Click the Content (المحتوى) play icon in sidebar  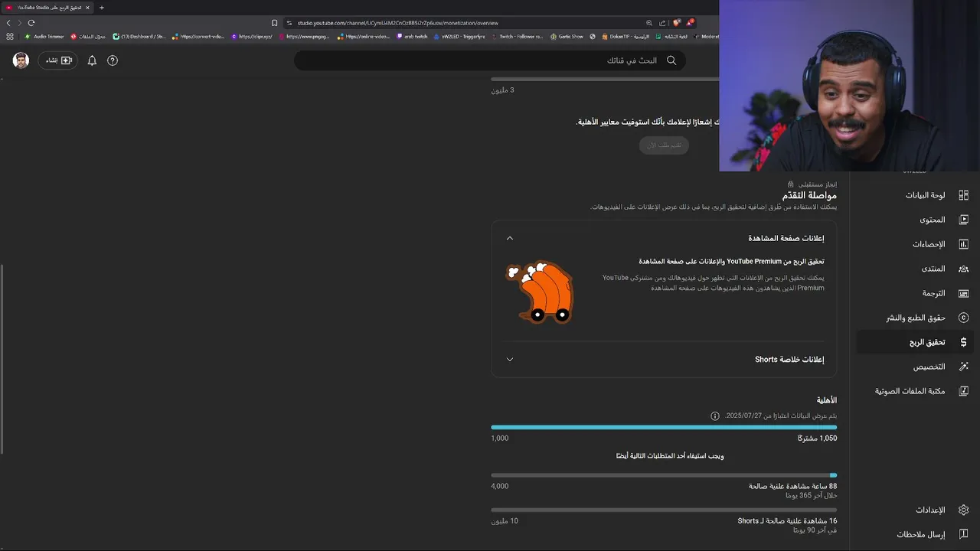963,220
